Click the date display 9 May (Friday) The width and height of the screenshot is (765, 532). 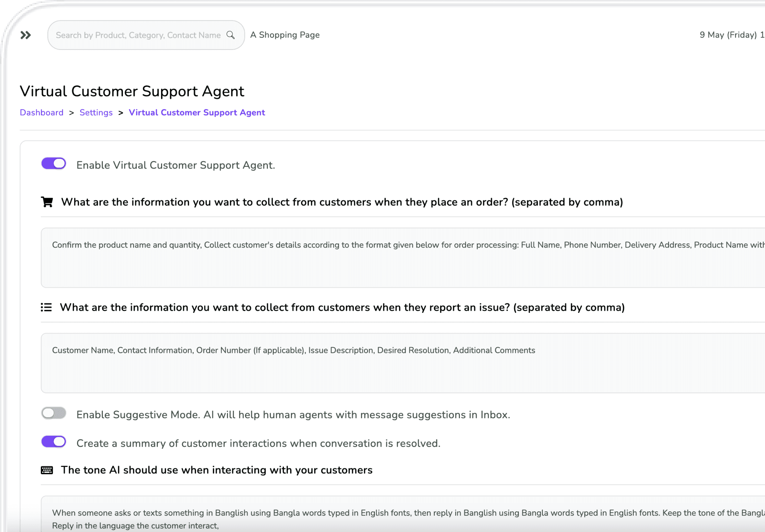pyautogui.click(x=729, y=35)
